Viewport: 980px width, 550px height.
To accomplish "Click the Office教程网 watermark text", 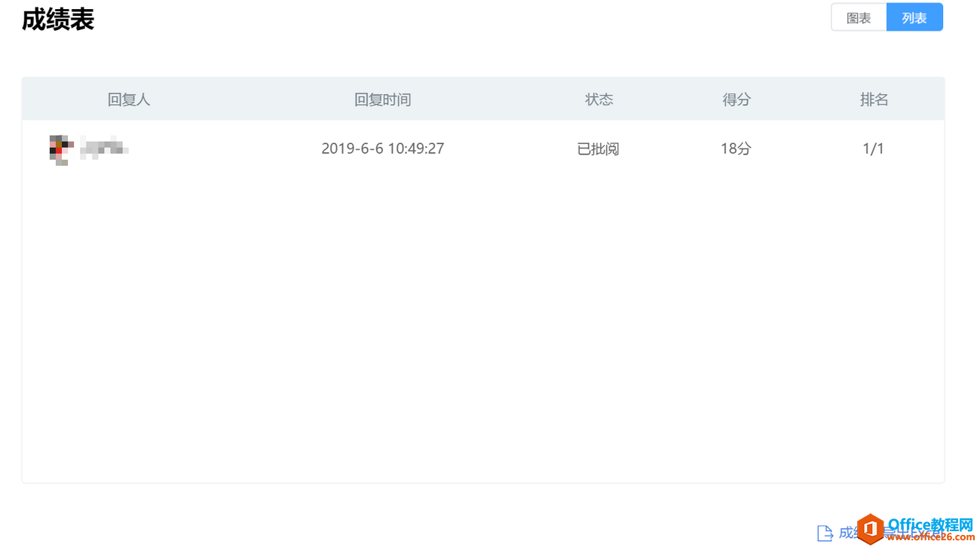I will 930,524.
